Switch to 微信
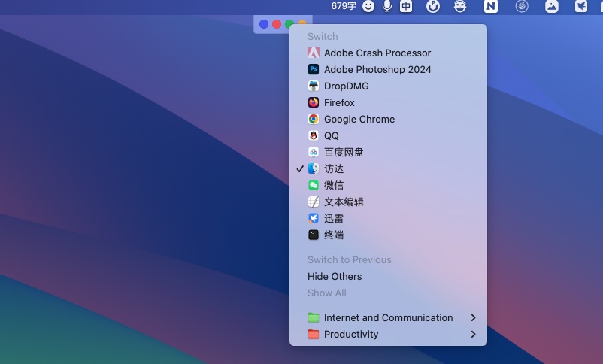 point(388,185)
